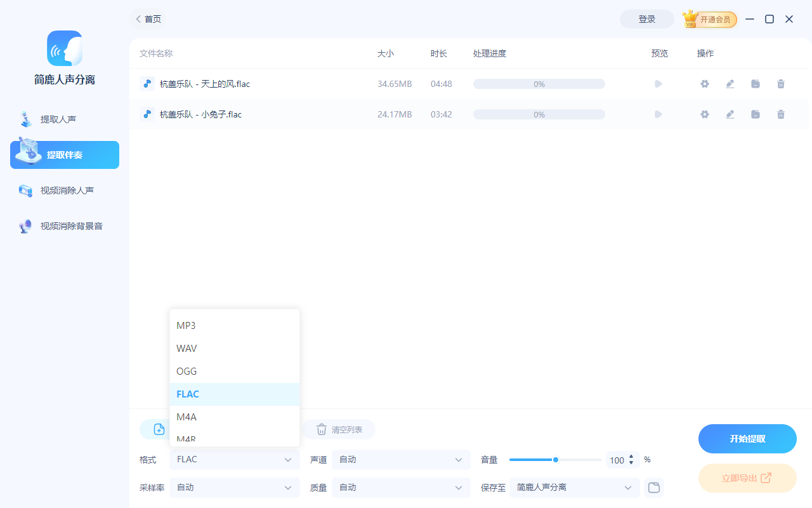Open the 采样率 sample rate dropdown
Viewport: 812px width, 508px height.
click(234, 487)
